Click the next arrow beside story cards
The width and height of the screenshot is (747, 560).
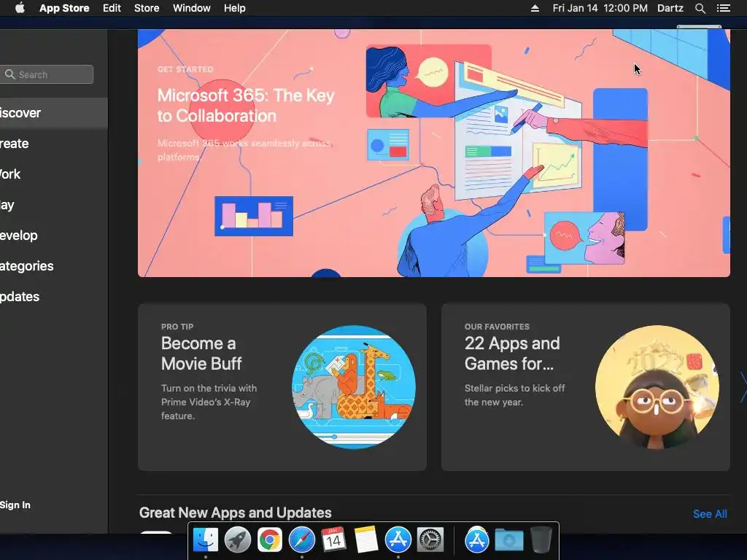[x=743, y=387]
